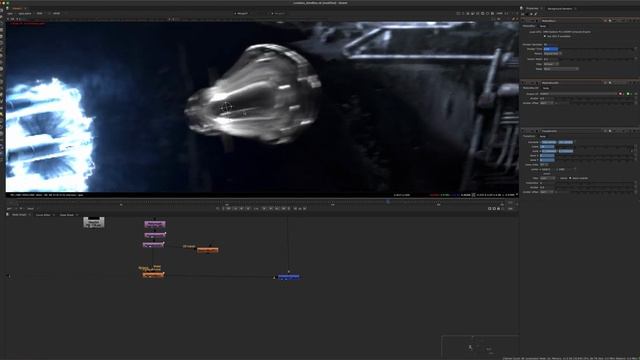Viewport: 640px width, 360px height.
Task: Open the skew order dropdown in Transform
Action: click(x=544, y=164)
